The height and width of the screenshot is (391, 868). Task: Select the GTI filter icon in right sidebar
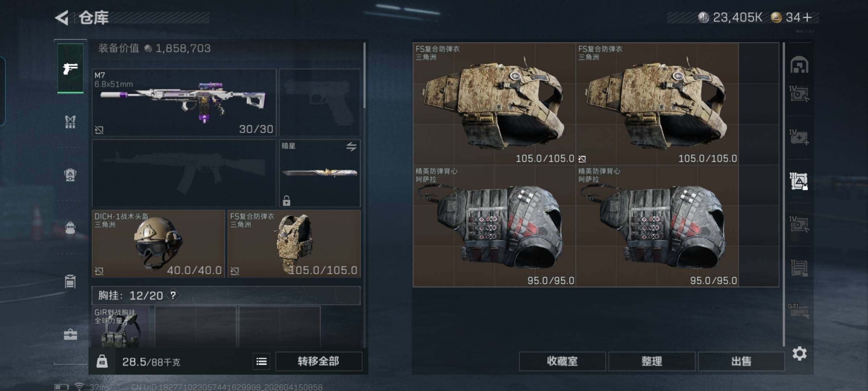point(799,311)
